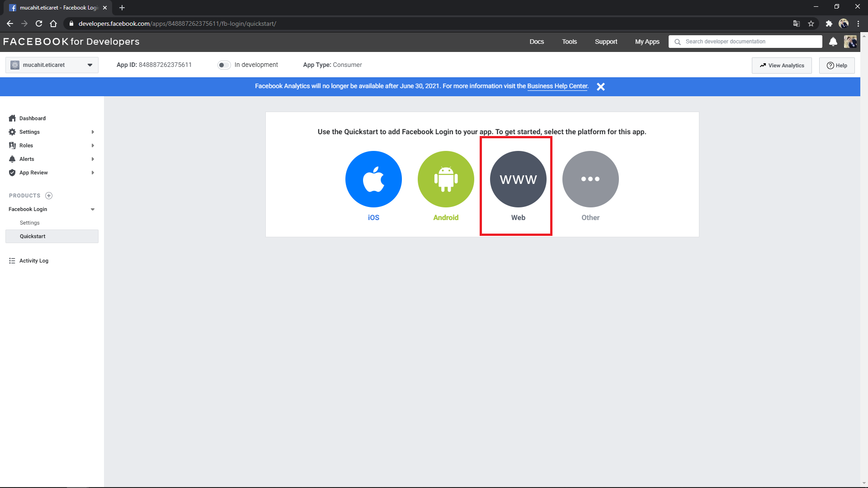
Task: Collapse the Facebook Login product section
Action: pos(93,209)
